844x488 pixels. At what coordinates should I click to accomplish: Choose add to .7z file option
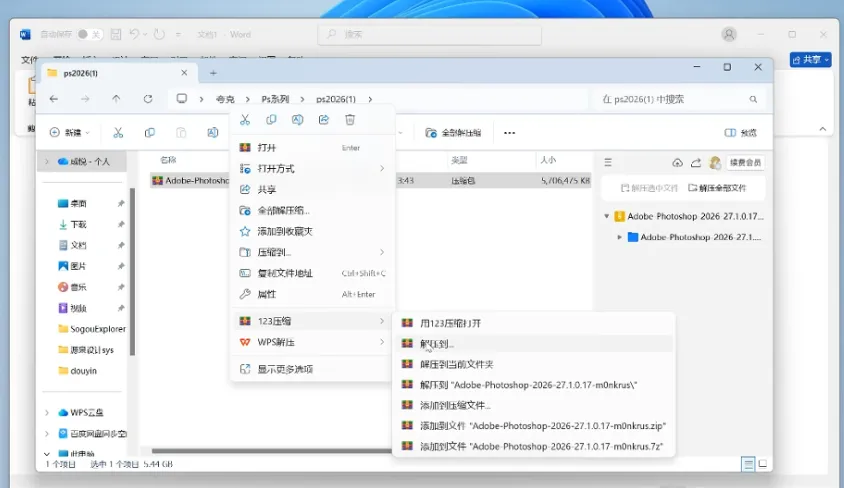(x=534, y=446)
